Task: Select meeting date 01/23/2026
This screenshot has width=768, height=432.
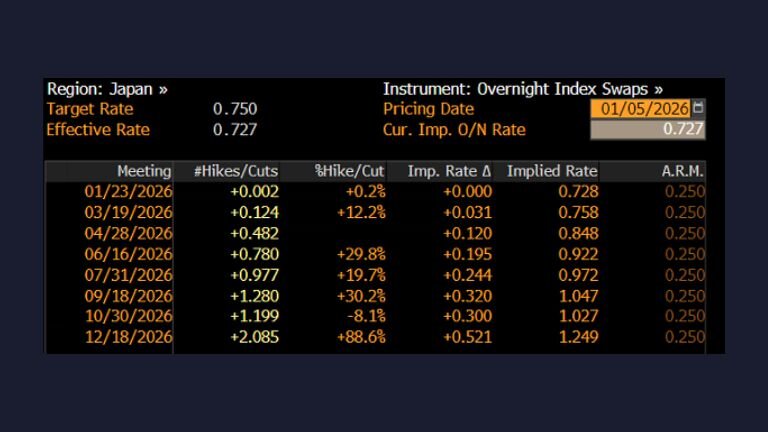Action: [128, 192]
